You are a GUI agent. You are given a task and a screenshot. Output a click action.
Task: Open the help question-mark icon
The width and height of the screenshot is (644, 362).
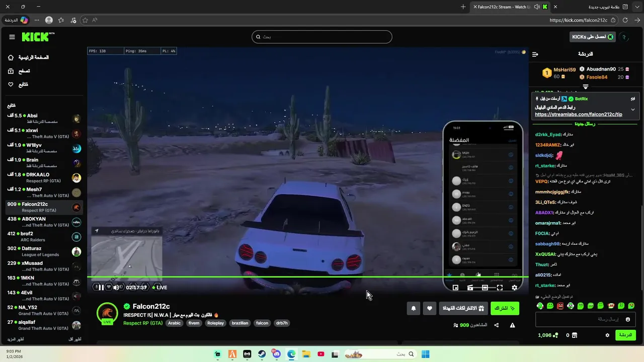[624, 37]
